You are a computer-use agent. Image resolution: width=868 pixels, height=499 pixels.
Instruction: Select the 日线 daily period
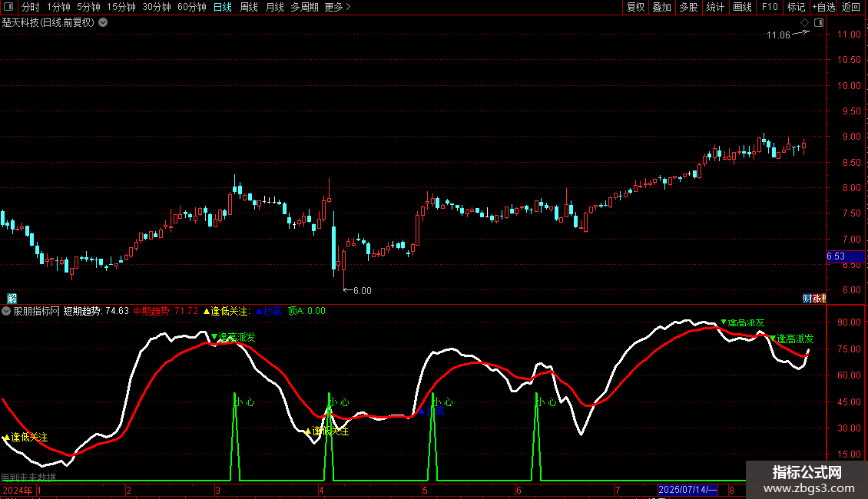point(223,7)
